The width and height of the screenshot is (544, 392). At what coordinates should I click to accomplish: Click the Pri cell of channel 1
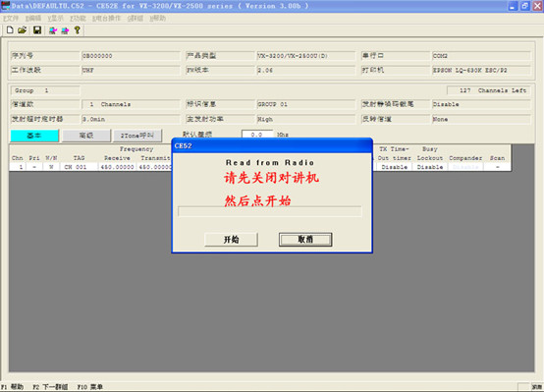pyautogui.click(x=34, y=167)
